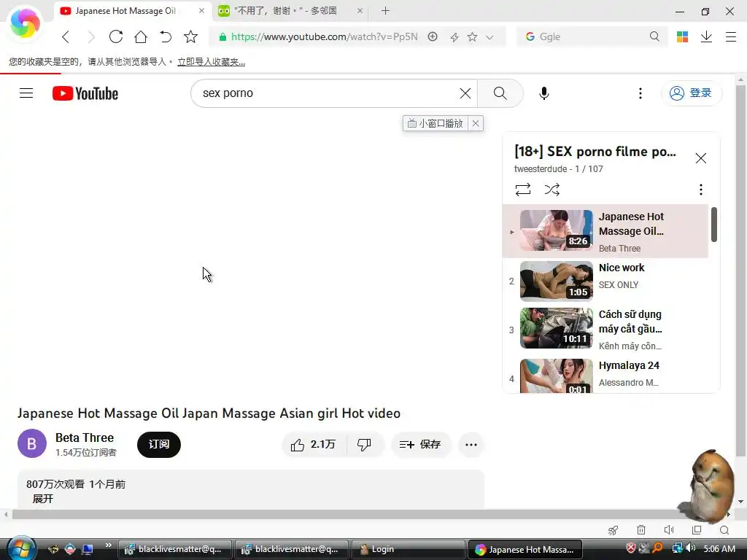Click the tweesterdude playlist owner text
The height and width of the screenshot is (560, 747).
(541, 169)
